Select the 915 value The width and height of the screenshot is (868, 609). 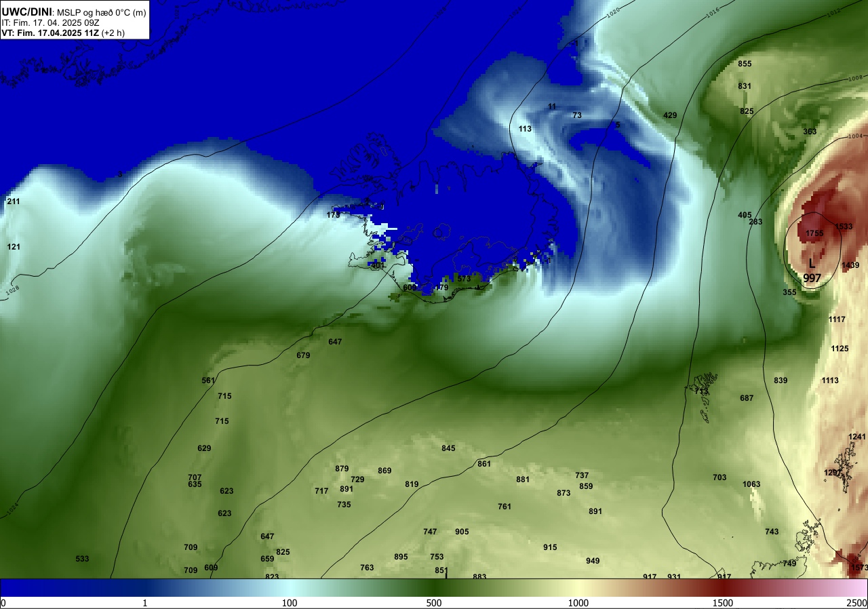coord(550,547)
